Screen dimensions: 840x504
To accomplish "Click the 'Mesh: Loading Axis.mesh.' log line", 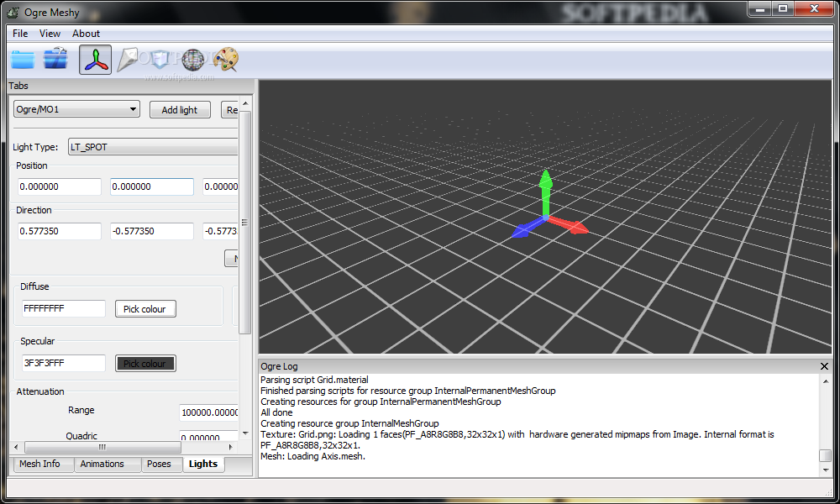I will [312, 456].
